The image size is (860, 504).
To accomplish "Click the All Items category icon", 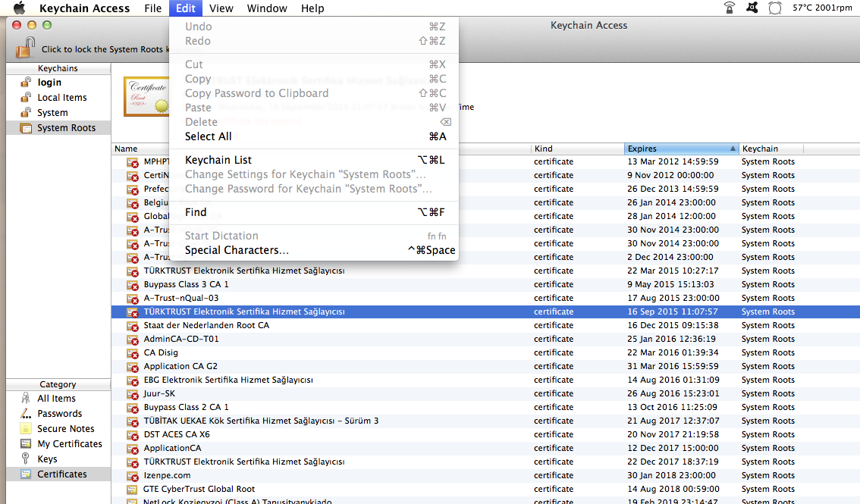I will (x=26, y=398).
